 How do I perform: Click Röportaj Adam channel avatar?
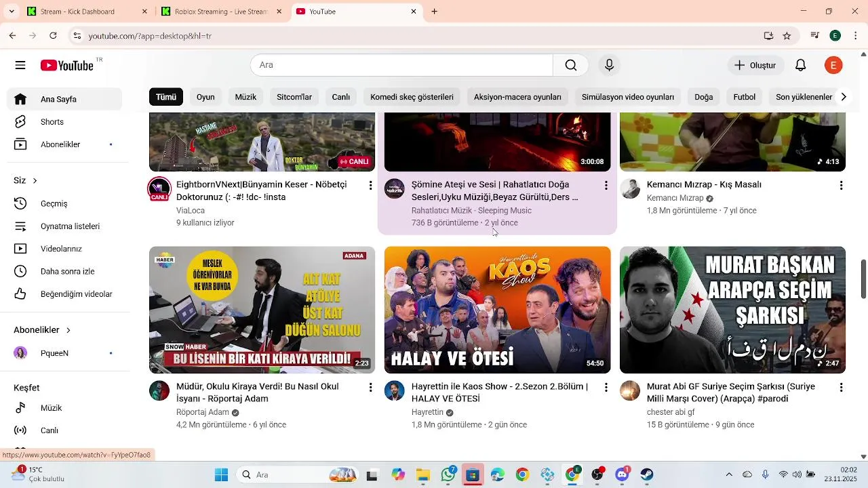(x=159, y=390)
